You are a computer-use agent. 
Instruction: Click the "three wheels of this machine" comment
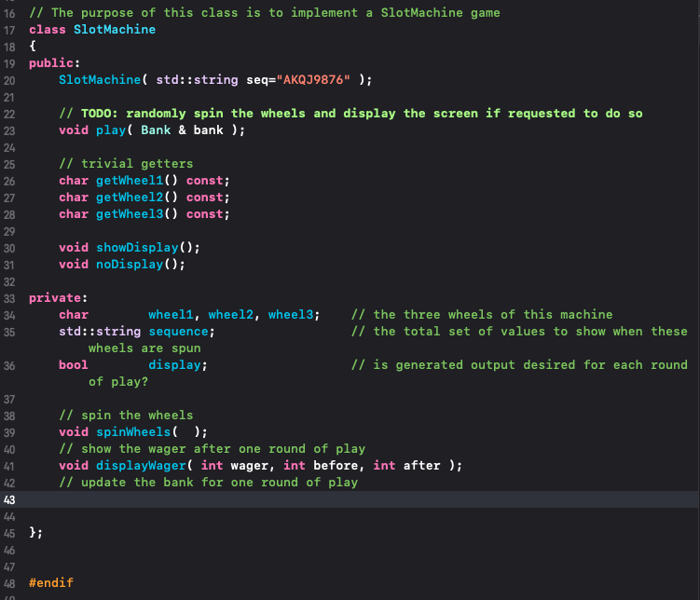click(x=482, y=315)
